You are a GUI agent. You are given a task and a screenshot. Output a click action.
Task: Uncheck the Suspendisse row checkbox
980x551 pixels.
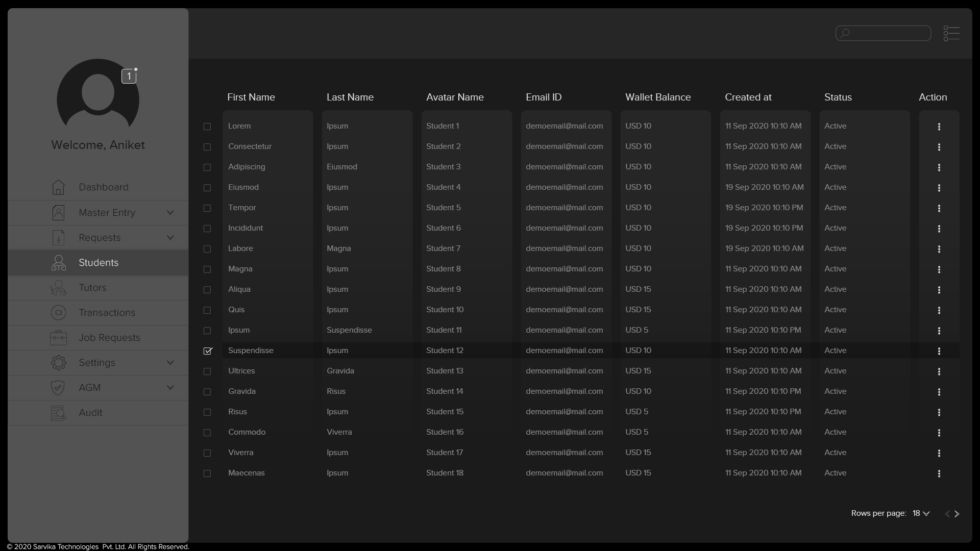(208, 350)
